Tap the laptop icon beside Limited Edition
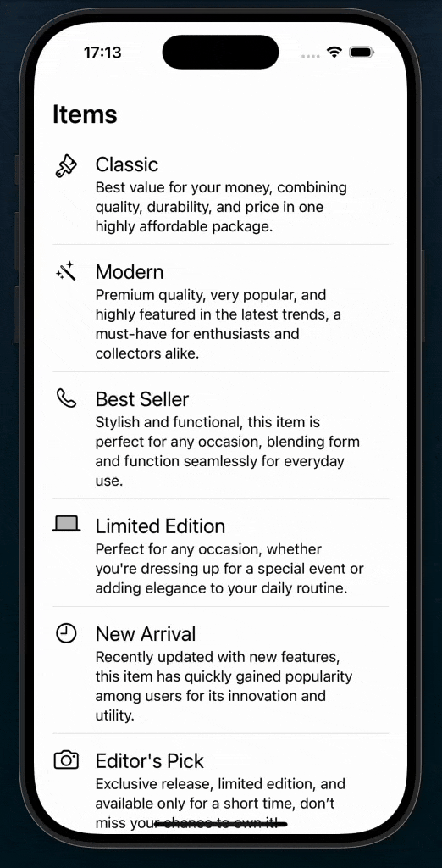Image resolution: width=442 pixels, height=868 pixels. [x=66, y=524]
